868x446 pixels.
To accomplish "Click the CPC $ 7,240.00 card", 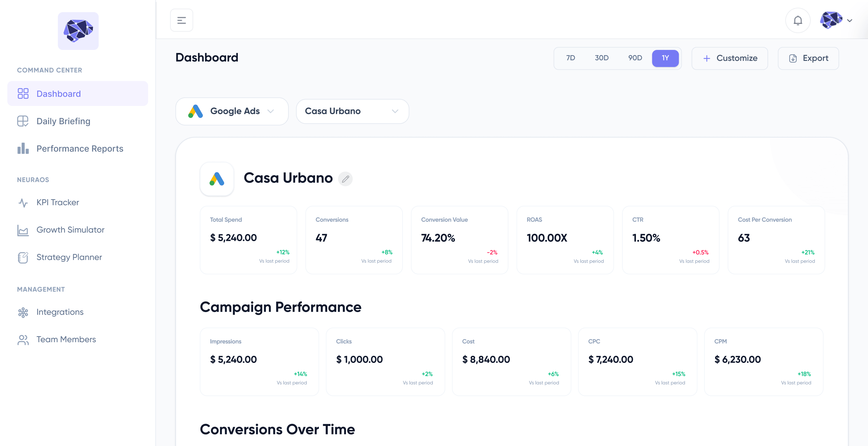I will 637,362.
